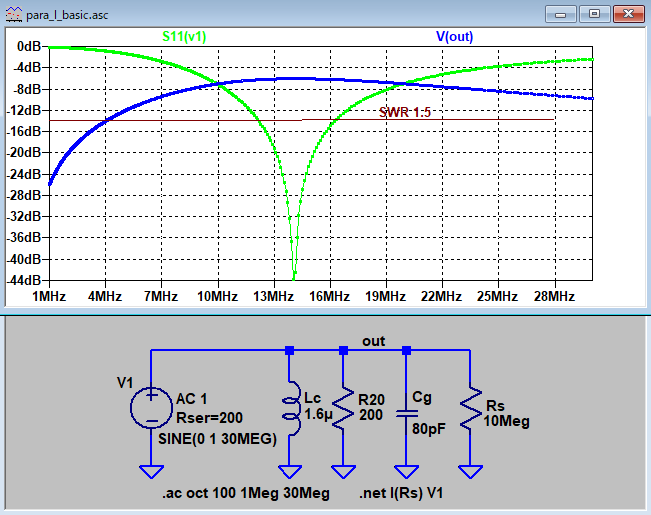651x515 pixels.
Task: Click the V1 voltage source symbol
Action: pyautogui.click(x=151, y=408)
